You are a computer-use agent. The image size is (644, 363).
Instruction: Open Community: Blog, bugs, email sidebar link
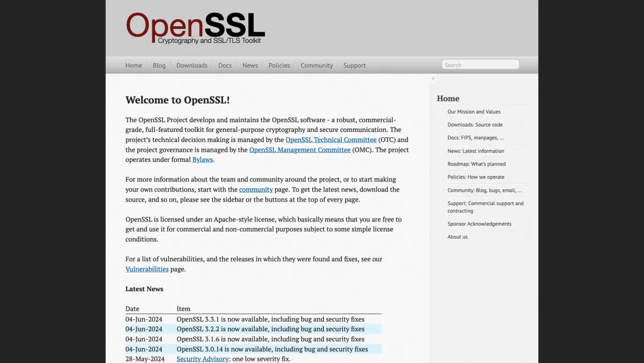[x=485, y=190]
